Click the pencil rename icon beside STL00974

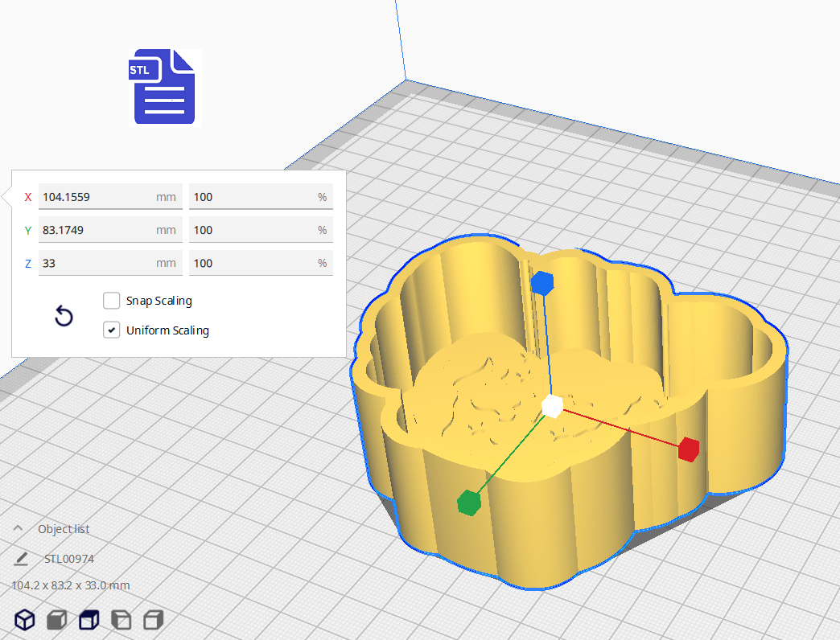pos(21,558)
